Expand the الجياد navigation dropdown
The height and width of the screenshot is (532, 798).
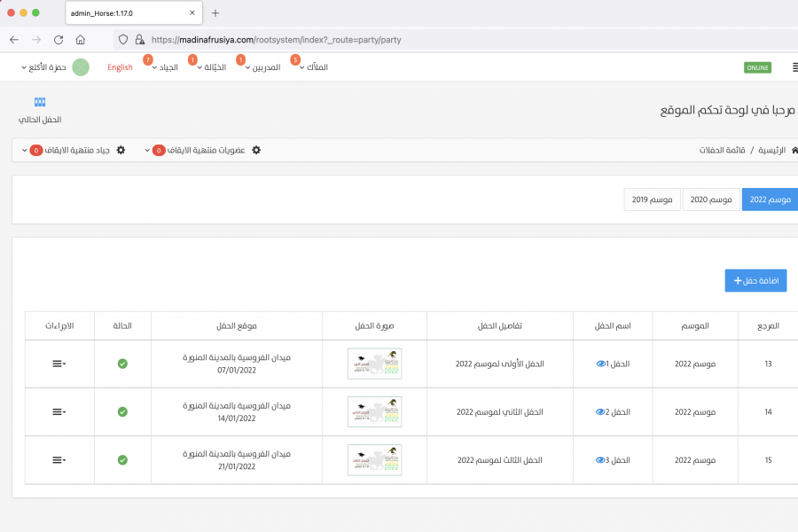167,67
